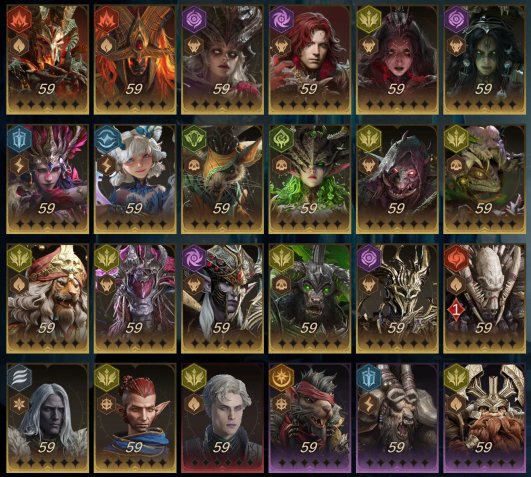Select the hooded red-eyed goblin card
This screenshot has height=477, width=531.
(x=397, y=179)
